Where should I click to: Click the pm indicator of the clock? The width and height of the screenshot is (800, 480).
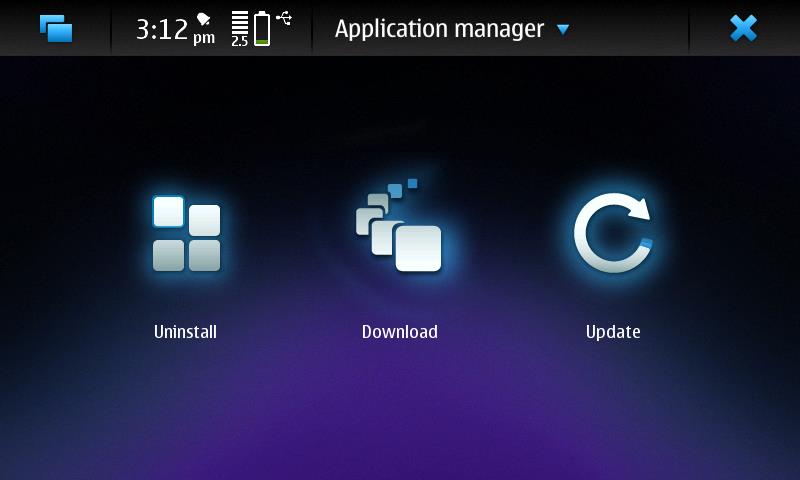tap(204, 38)
